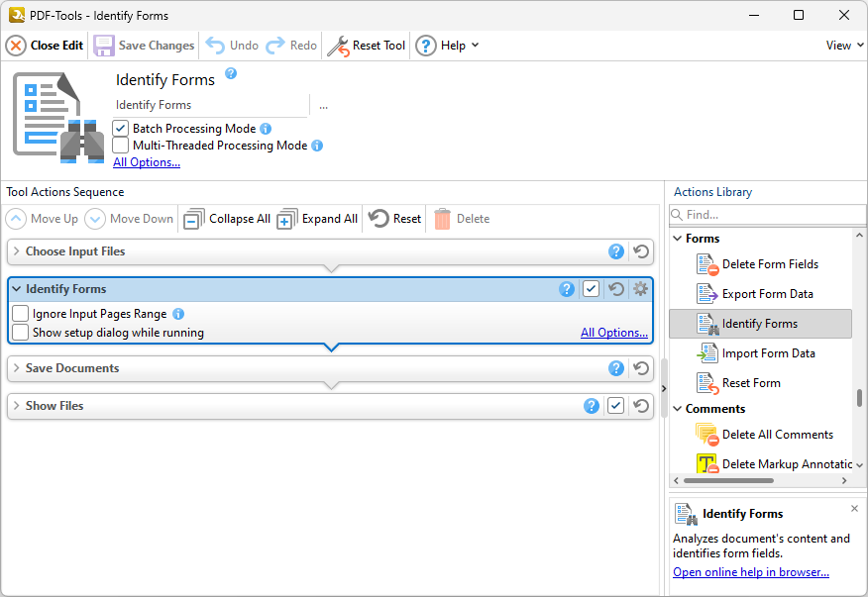Image resolution: width=868 pixels, height=597 pixels.
Task: Toggle Show Files step enabled checkbox
Action: tap(615, 406)
